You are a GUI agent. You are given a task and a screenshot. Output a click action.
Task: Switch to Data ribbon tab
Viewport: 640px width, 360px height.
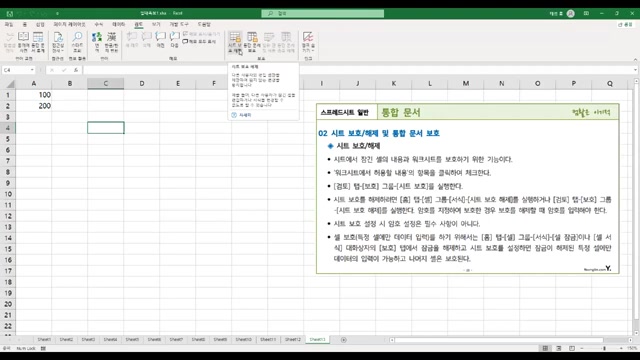click(x=119, y=24)
